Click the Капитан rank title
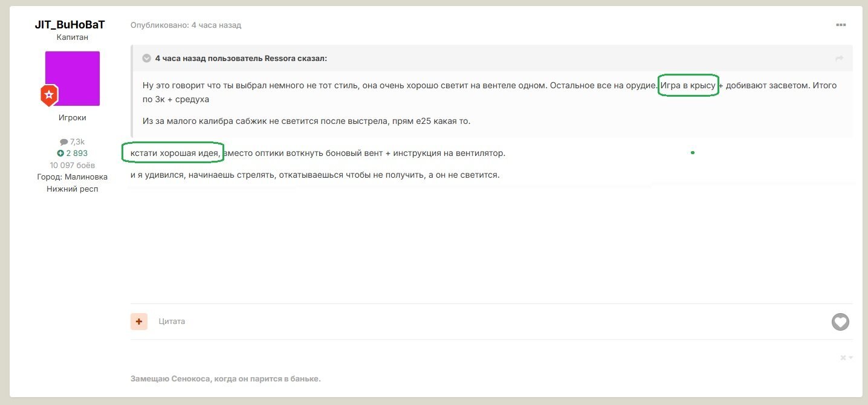This screenshot has width=868, height=405. click(73, 37)
